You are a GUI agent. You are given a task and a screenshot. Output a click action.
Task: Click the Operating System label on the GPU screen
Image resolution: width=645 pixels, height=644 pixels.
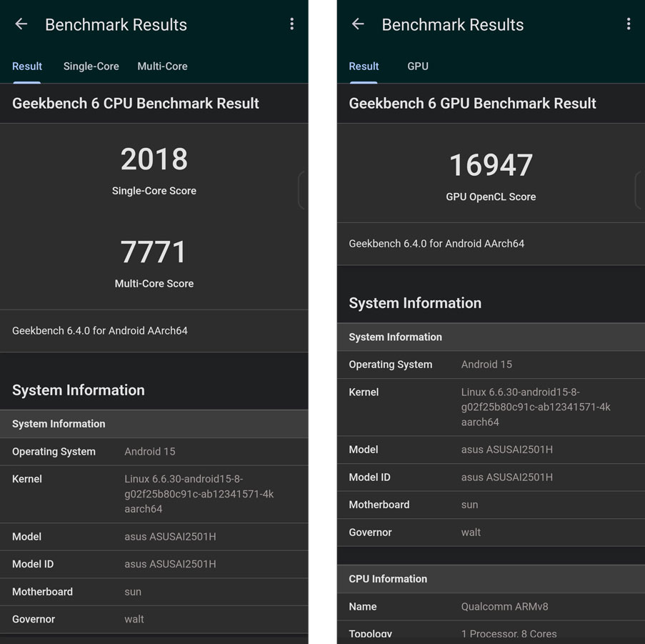tap(391, 365)
